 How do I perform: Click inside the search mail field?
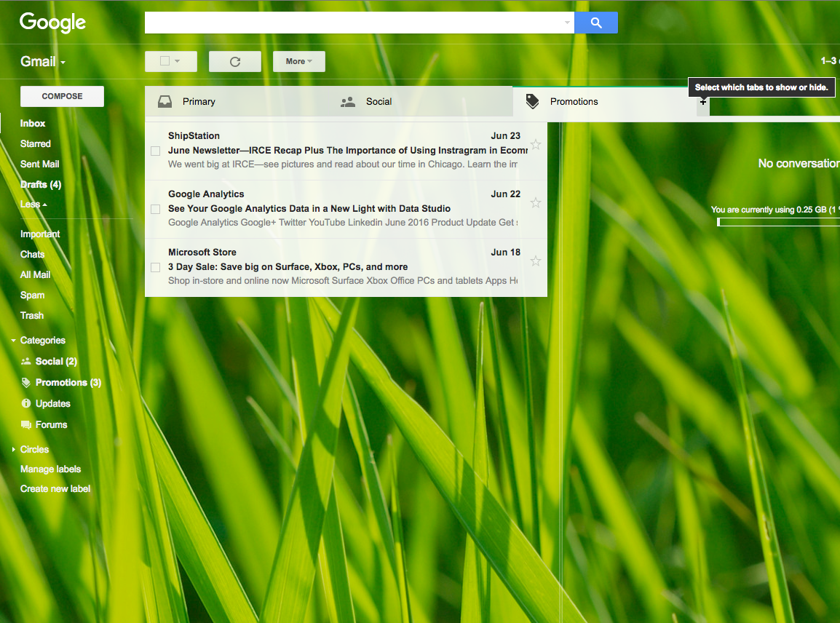click(x=354, y=23)
